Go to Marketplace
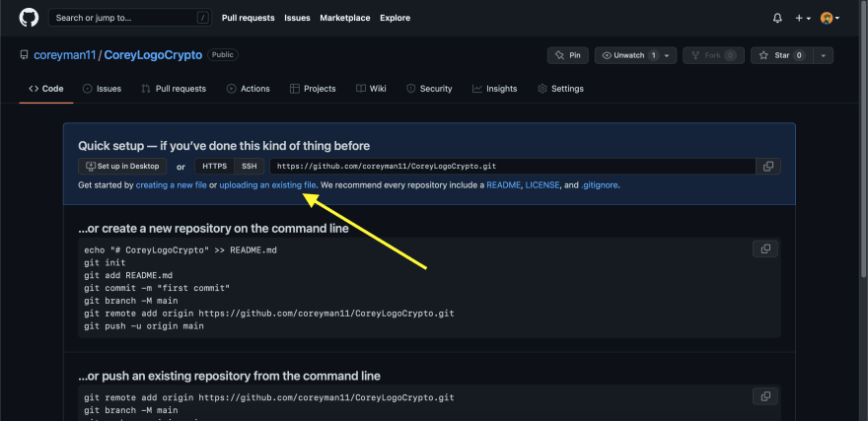 (x=345, y=18)
